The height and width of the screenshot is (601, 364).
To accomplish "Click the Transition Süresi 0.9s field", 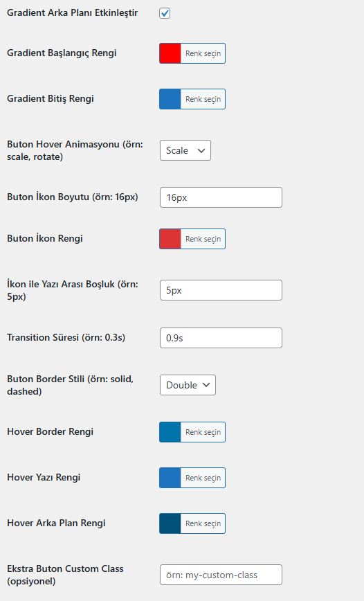I will [221, 338].
